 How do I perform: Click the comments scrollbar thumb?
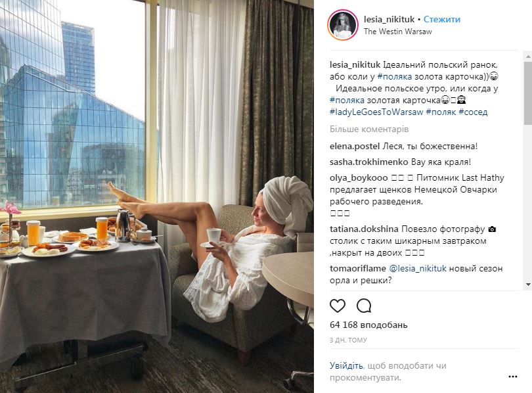(x=528, y=93)
